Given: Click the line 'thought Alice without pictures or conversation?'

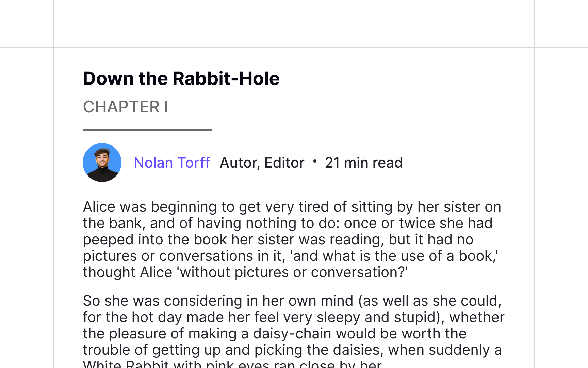Looking at the screenshot, I should tap(245, 272).
